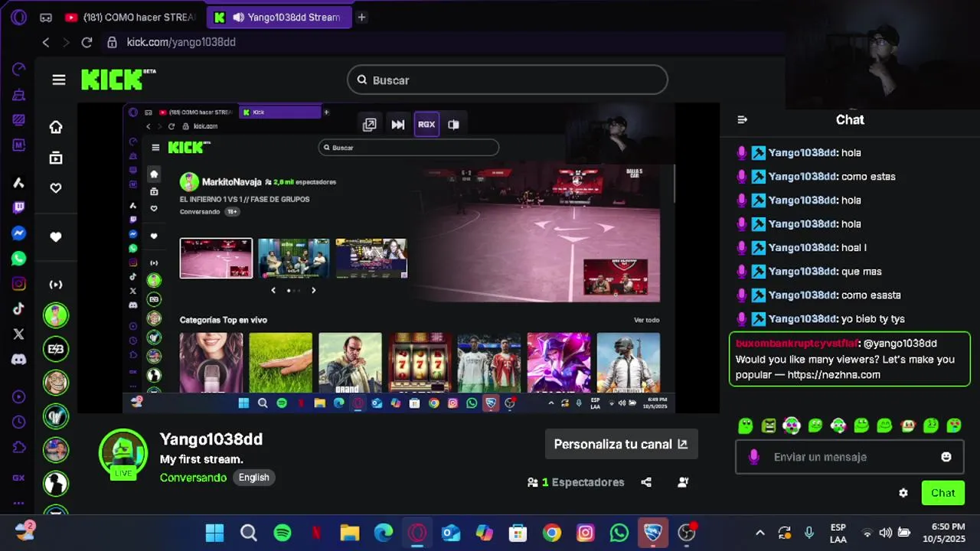Open GX Control speedometer icon in Opera sidebar
980x551 pixels.
pyautogui.click(x=19, y=70)
